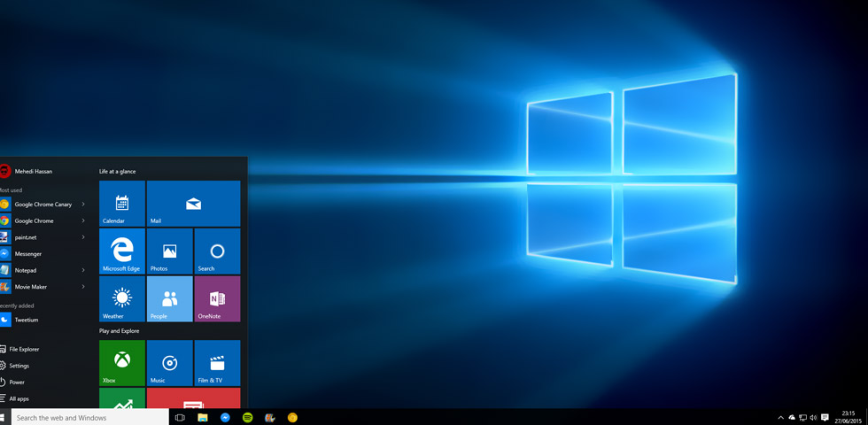868x425 pixels.
Task: Expand the Google Chrome Canary jump list arrow
Action: [83, 205]
